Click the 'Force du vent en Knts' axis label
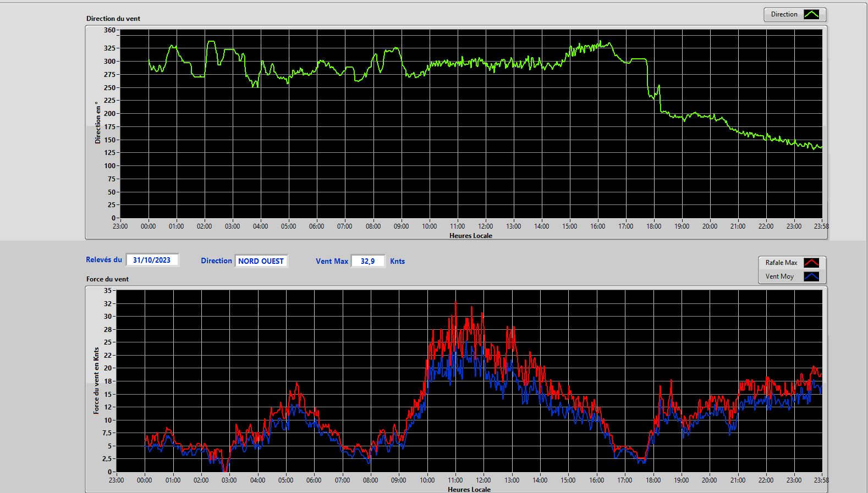Image resolution: width=868 pixels, height=493 pixels. pyautogui.click(x=96, y=380)
